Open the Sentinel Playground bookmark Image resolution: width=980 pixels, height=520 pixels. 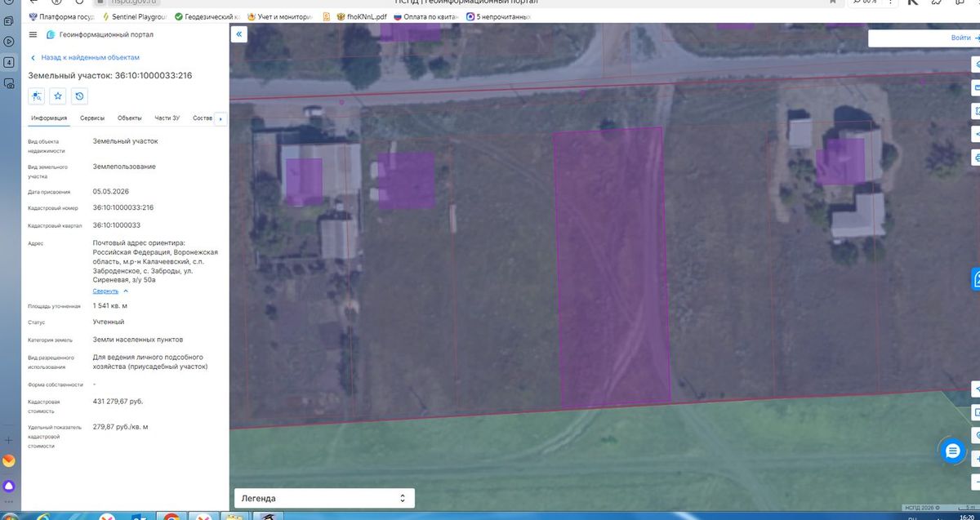[x=134, y=16]
